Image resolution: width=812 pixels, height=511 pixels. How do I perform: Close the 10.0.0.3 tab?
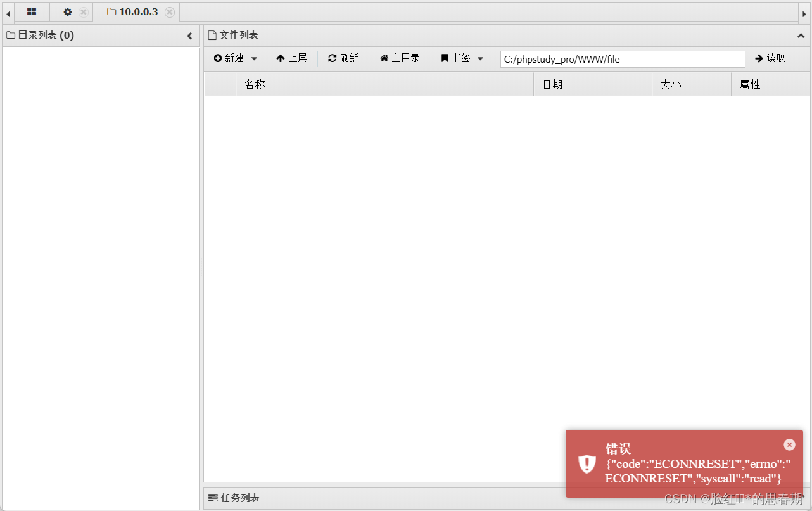click(x=170, y=12)
